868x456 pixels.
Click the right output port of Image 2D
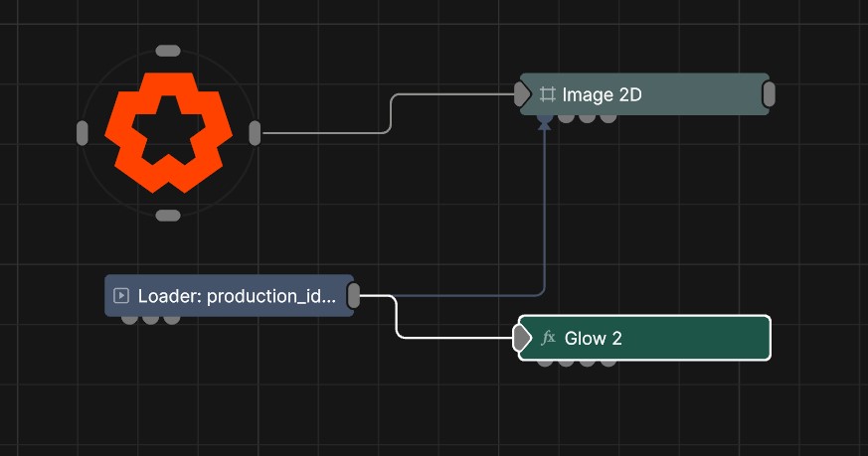click(x=769, y=94)
